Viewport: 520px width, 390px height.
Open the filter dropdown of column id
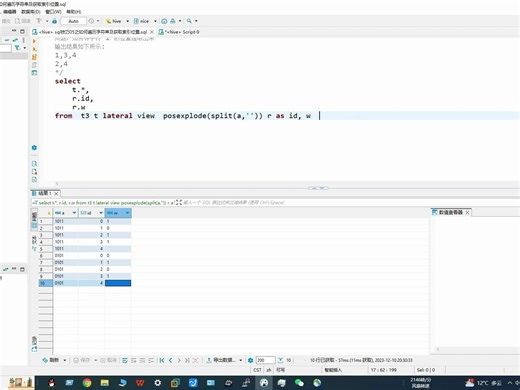coord(101,213)
